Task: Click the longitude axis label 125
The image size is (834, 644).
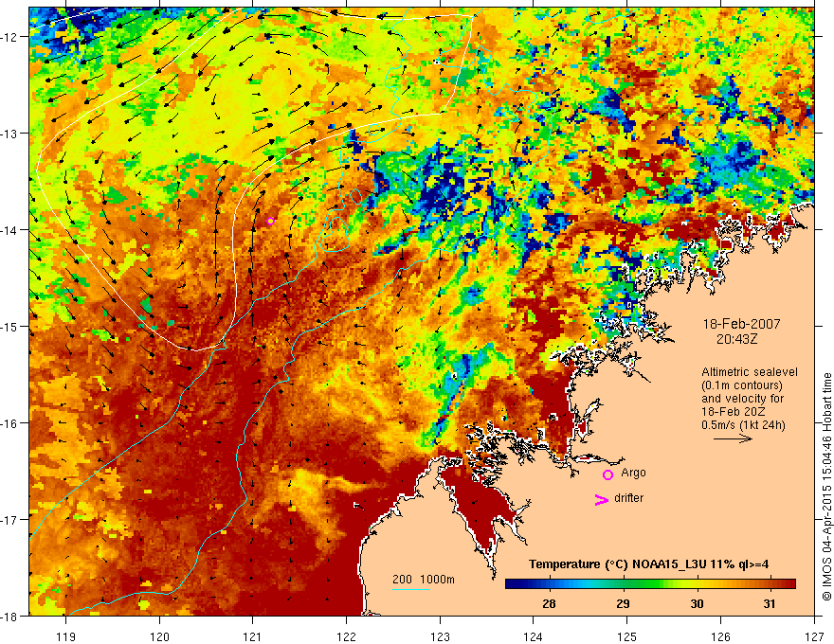Action: [627, 636]
